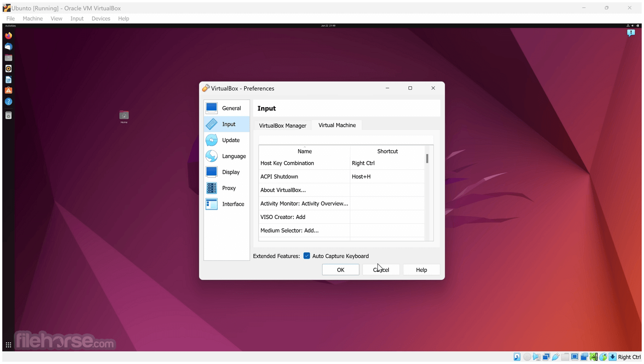
Task: Open the Language preferences section
Action: pos(227,156)
